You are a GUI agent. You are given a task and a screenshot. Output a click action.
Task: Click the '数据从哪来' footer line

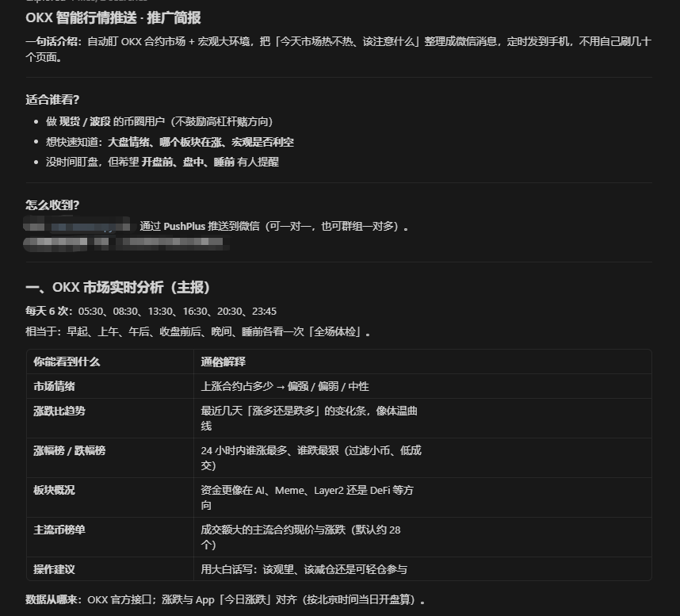click(225, 599)
